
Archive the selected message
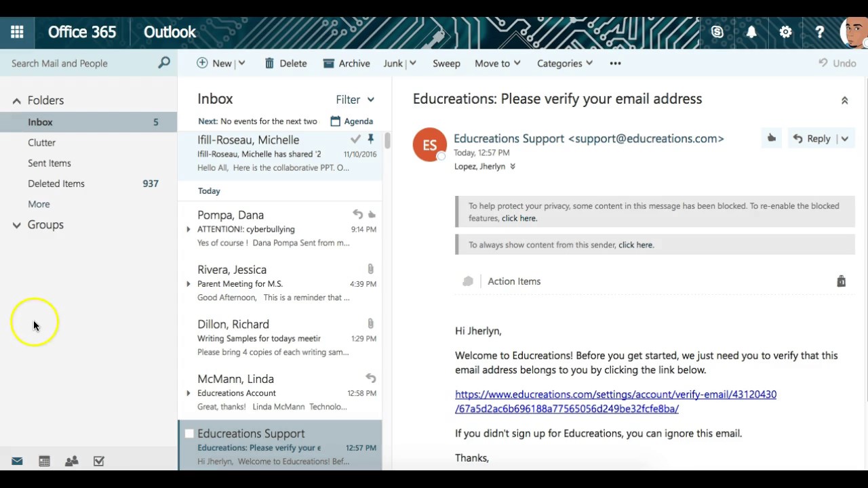[347, 63]
